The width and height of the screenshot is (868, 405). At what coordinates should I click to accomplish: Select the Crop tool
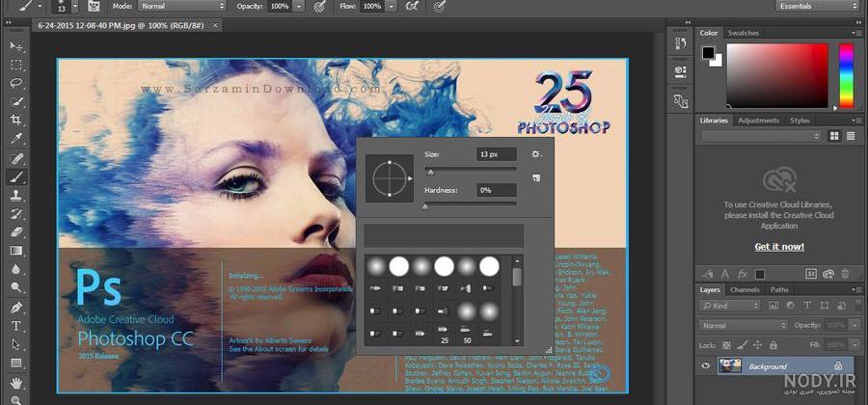(x=16, y=121)
